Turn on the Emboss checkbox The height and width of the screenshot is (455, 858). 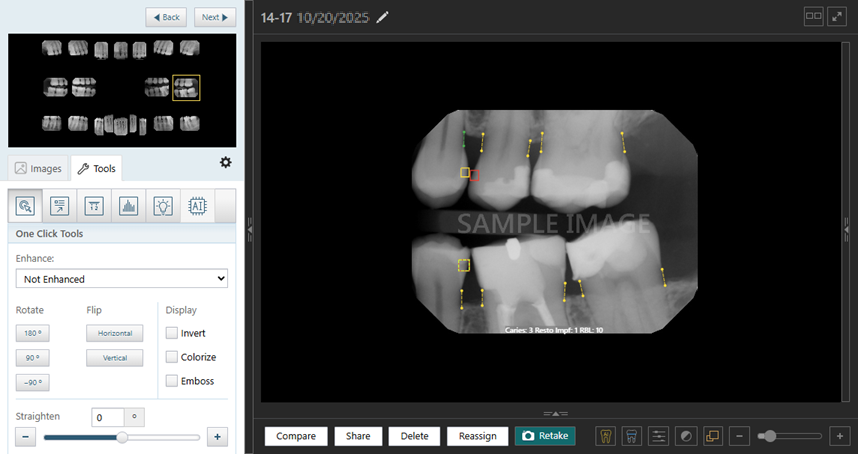[173, 381]
